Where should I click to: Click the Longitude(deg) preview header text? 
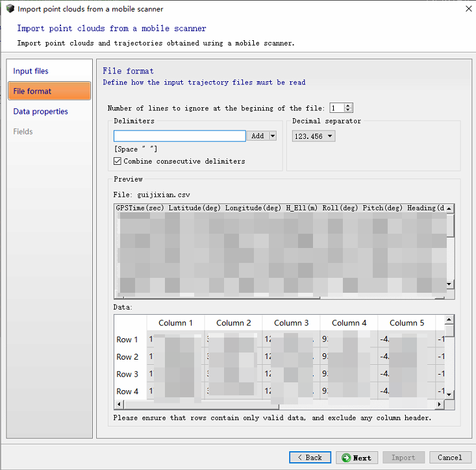pos(253,208)
